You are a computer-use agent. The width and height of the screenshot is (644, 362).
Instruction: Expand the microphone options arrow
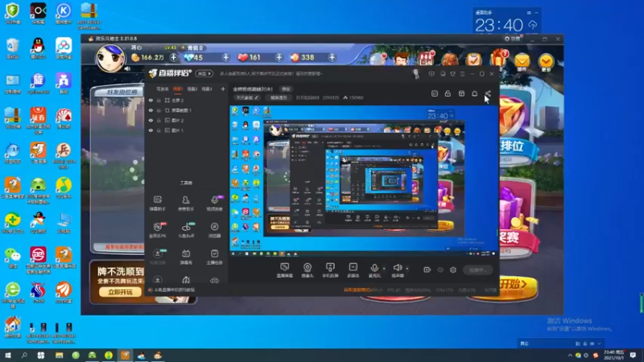[384, 269]
